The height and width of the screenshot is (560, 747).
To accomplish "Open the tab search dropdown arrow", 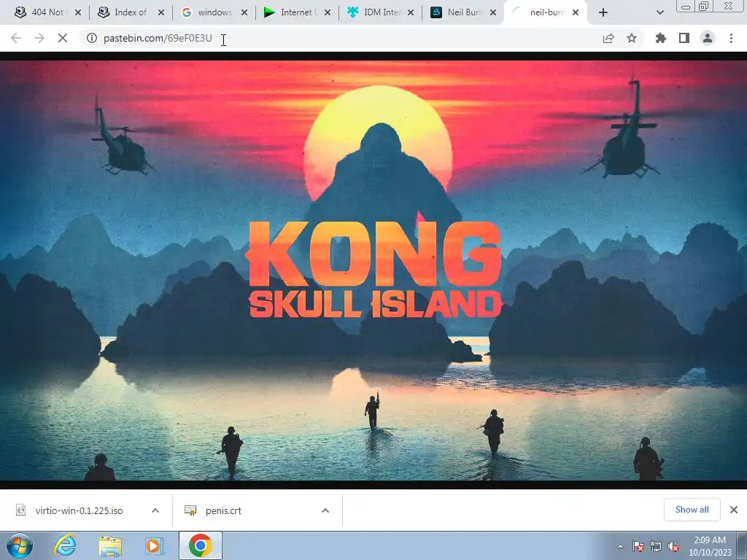I will (x=659, y=13).
